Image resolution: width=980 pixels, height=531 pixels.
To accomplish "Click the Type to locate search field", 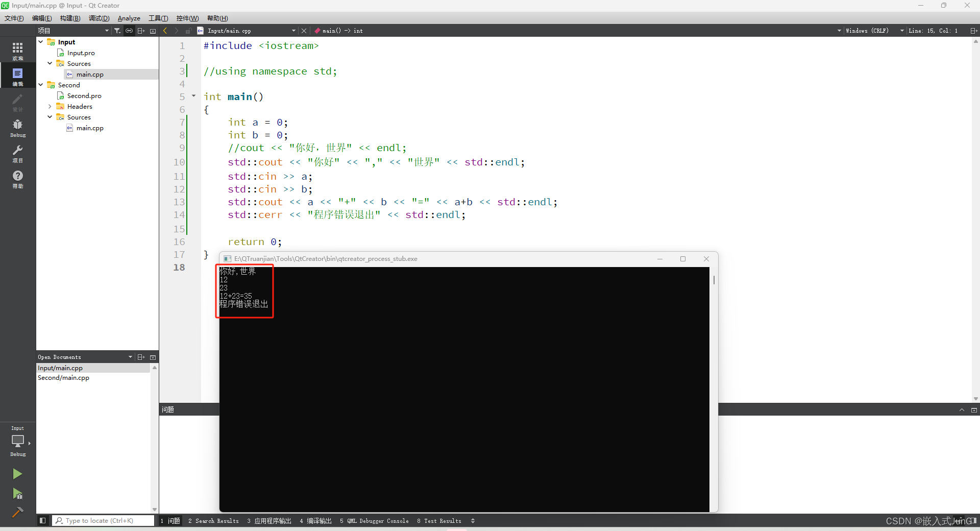I will pos(103,520).
